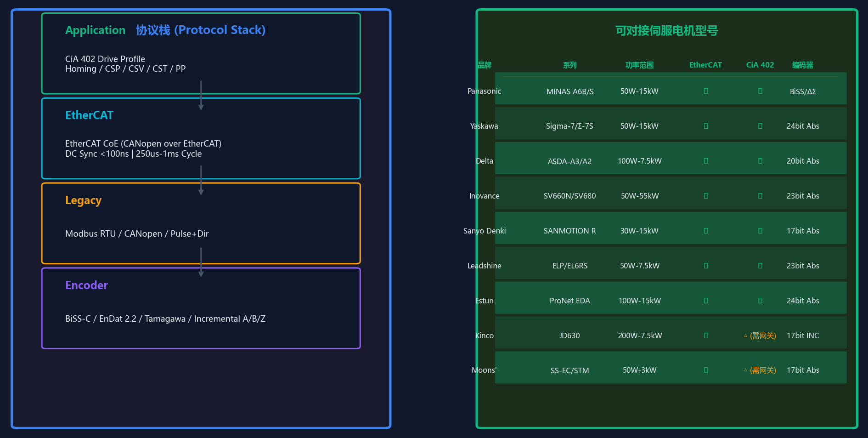Viewport: 868px width, 438px height.
Task: Click the 可对接伺服电机型号 table title
Action: [x=667, y=31]
